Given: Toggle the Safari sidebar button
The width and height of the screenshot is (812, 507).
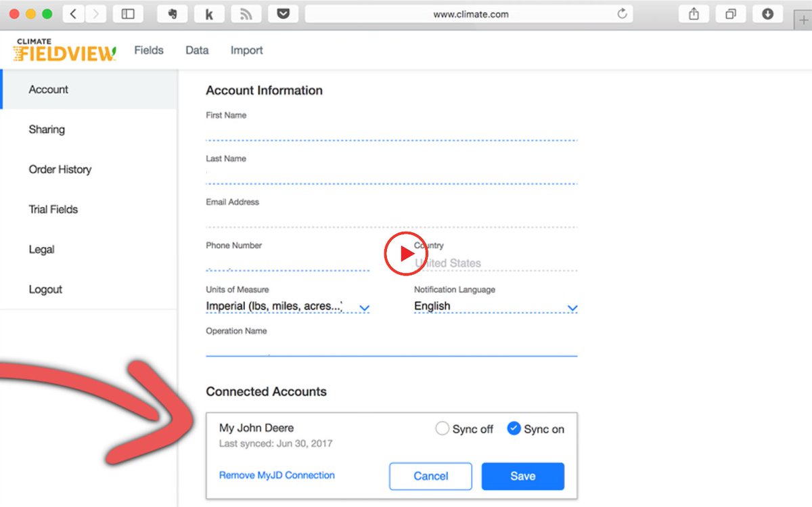Looking at the screenshot, I should (127, 14).
